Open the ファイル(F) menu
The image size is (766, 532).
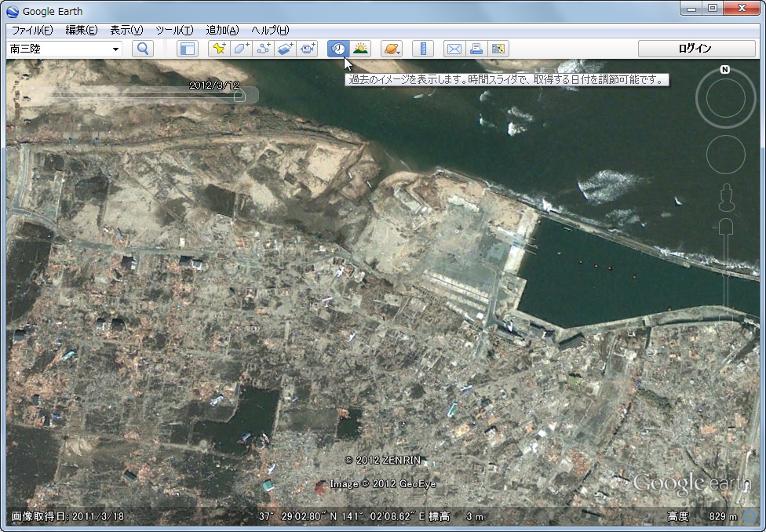pyautogui.click(x=32, y=31)
